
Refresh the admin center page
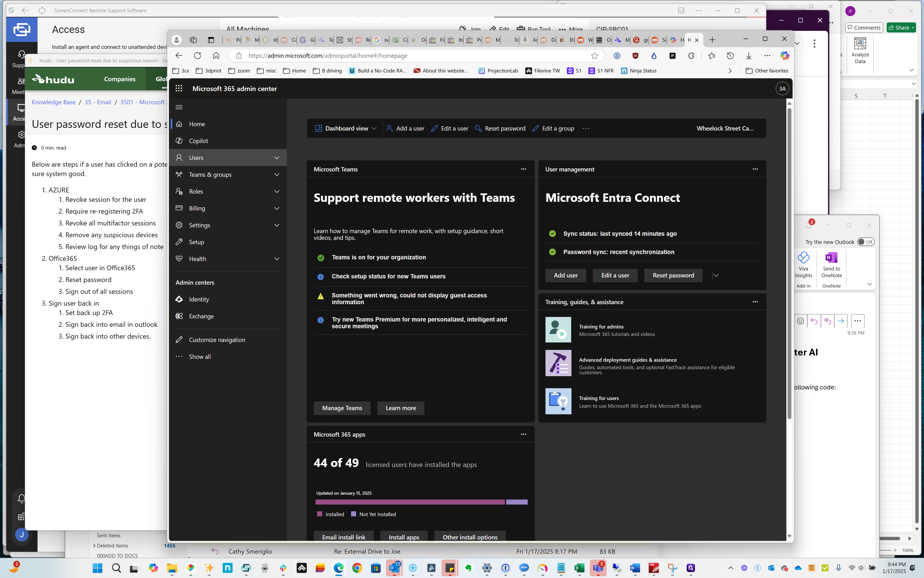tap(197, 56)
